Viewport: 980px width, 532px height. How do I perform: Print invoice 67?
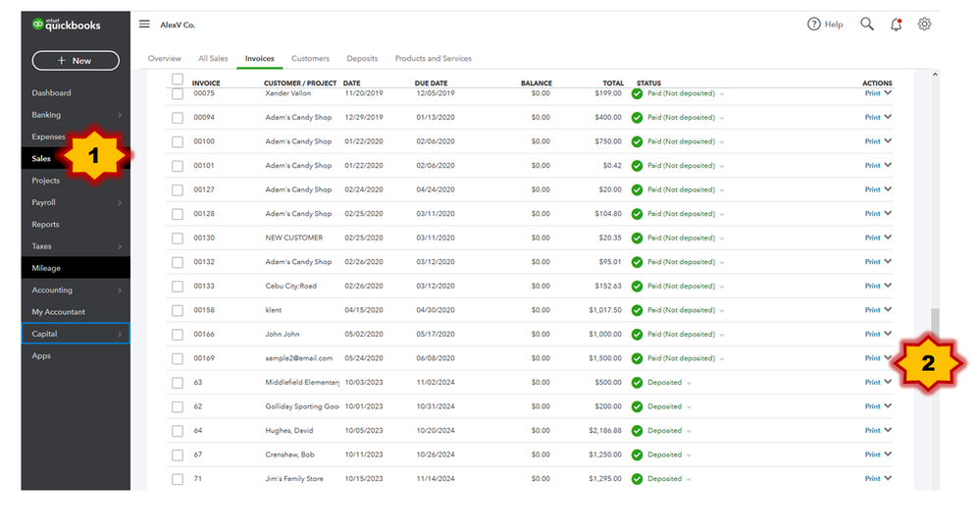click(872, 455)
